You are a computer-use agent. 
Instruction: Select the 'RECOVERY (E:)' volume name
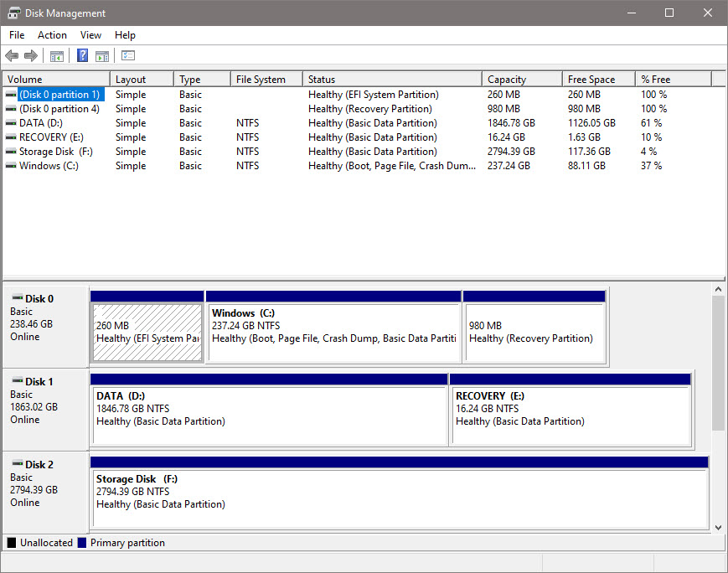(51, 137)
